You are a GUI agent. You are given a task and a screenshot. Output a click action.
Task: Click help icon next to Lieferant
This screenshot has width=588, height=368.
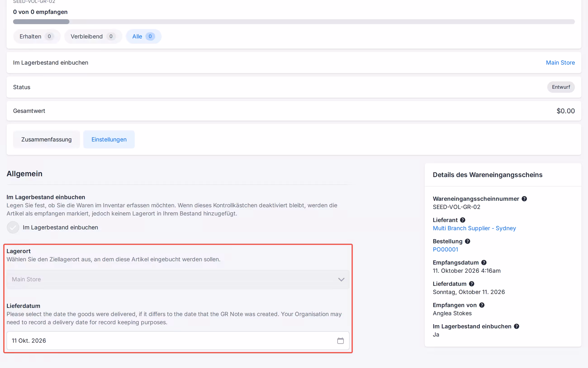pos(462,220)
